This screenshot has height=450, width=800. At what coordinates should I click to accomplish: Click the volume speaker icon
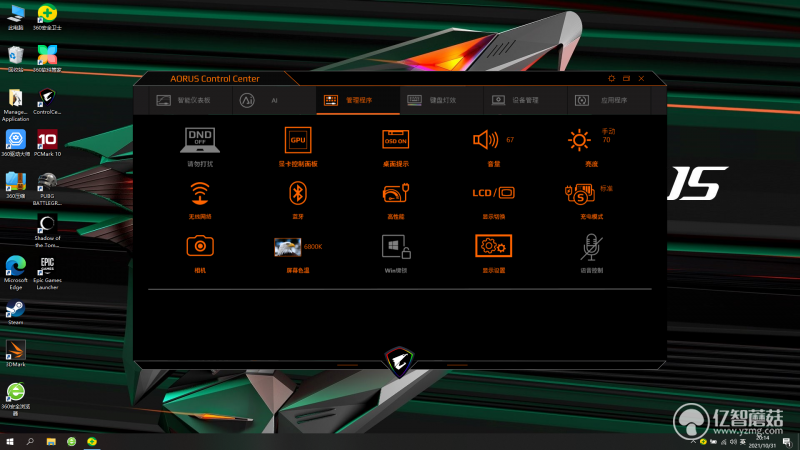tap(485, 139)
